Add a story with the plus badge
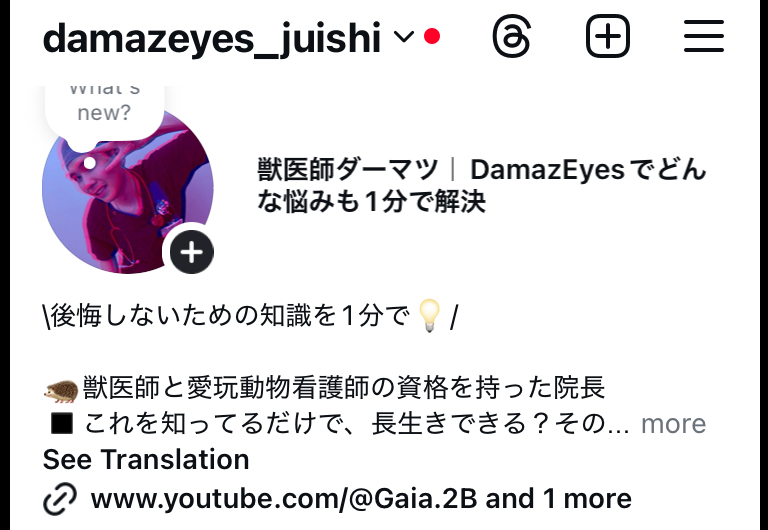Viewport: 768px width, 530px height. [x=192, y=252]
